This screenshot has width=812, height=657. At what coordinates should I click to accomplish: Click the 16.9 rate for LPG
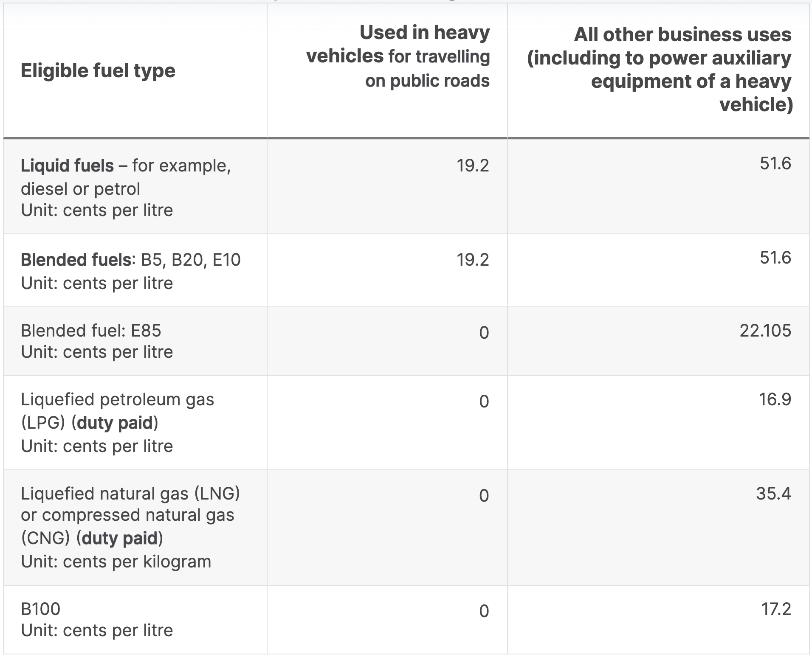pos(775,399)
